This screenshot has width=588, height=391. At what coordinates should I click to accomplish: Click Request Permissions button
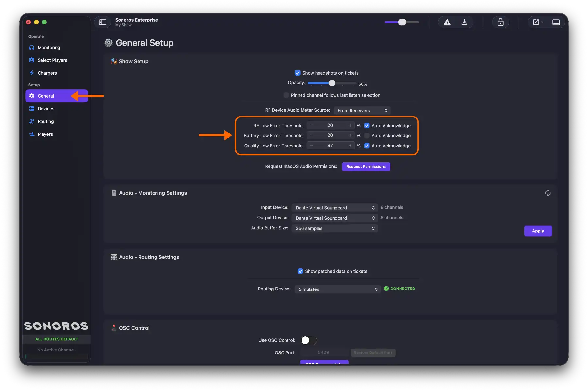[366, 166]
